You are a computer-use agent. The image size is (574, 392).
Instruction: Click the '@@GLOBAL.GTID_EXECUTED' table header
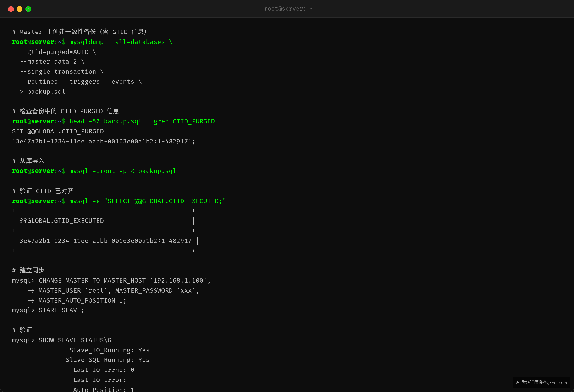[62, 221]
